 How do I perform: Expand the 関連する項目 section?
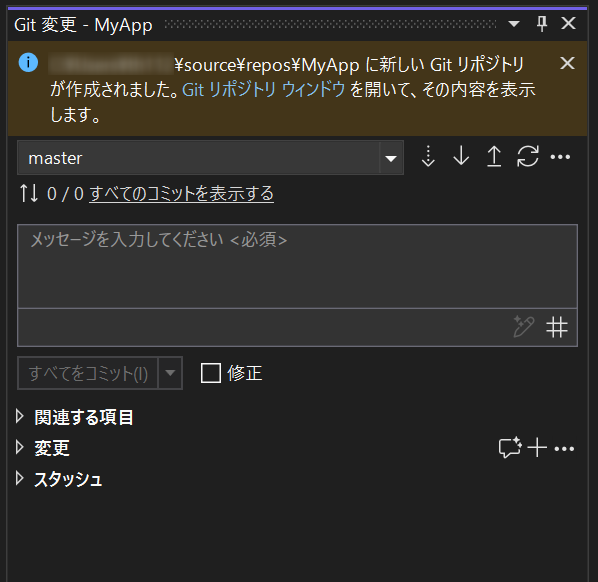[19, 416]
